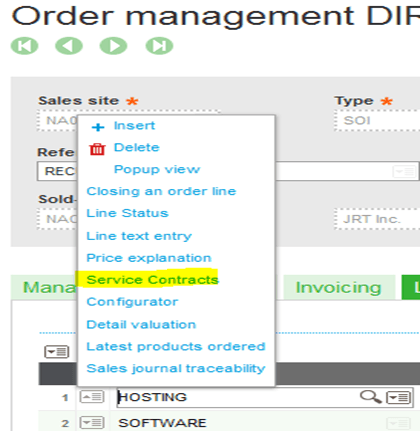Open Latest products ordered
The width and height of the screenshot is (420, 431).
tap(176, 346)
